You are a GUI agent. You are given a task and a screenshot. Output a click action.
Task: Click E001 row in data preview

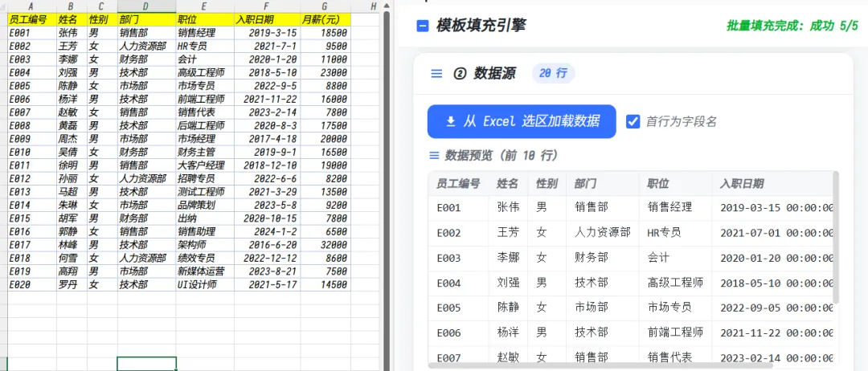(x=631, y=208)
